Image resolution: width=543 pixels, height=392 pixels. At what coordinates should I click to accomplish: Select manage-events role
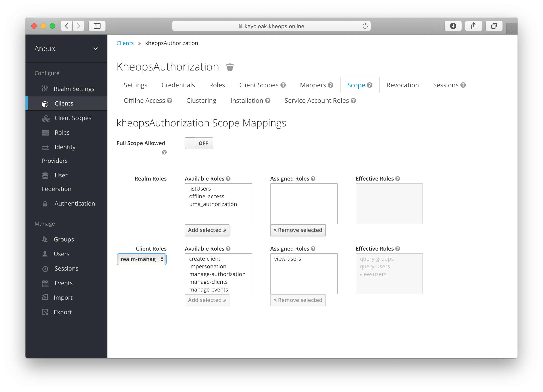pyautogui.click(x=209, y=290)
